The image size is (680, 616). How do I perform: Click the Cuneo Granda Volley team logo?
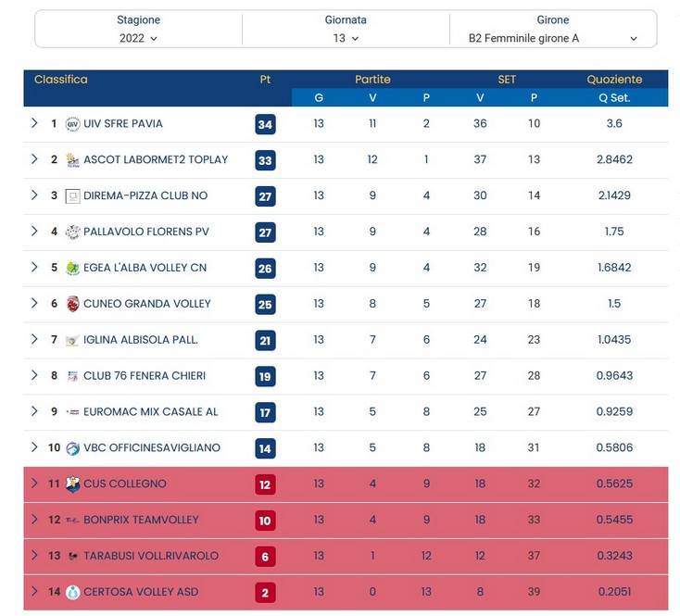[72, 304]
